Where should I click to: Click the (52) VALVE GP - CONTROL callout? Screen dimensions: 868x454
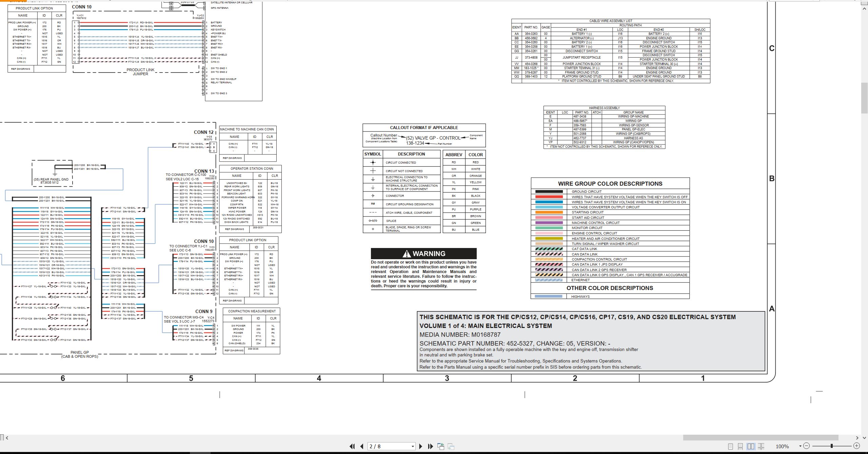(x=433, y=138)
